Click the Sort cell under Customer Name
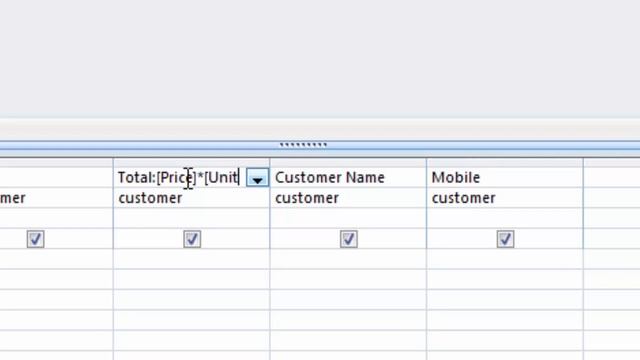The image size is (640, 360). (348, 218)
